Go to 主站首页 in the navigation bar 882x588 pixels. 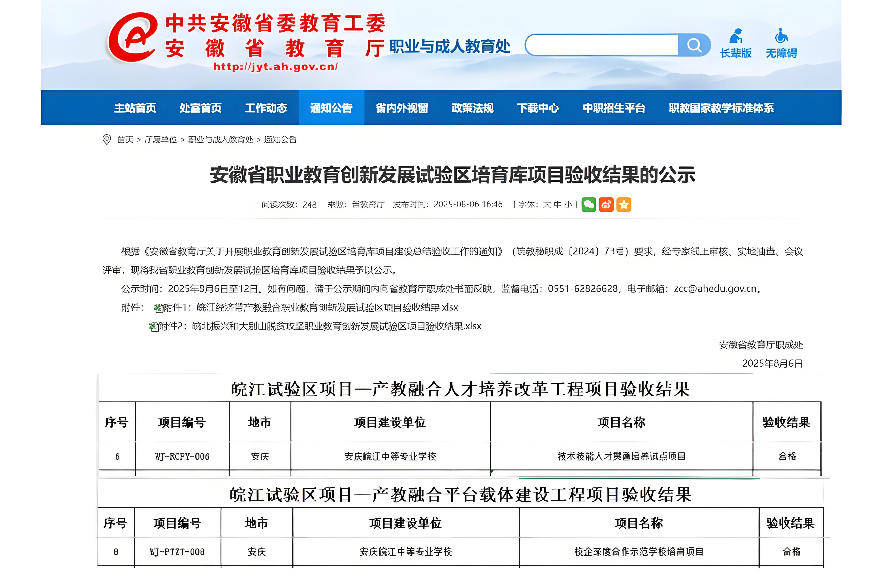coord(135,108)
